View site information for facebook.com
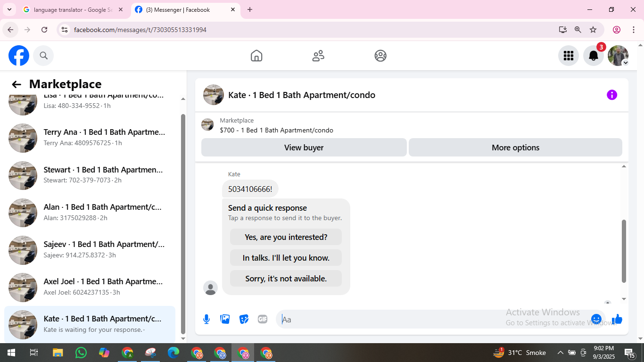This screenshot has height=362, width=644. [x=65, y=30]
